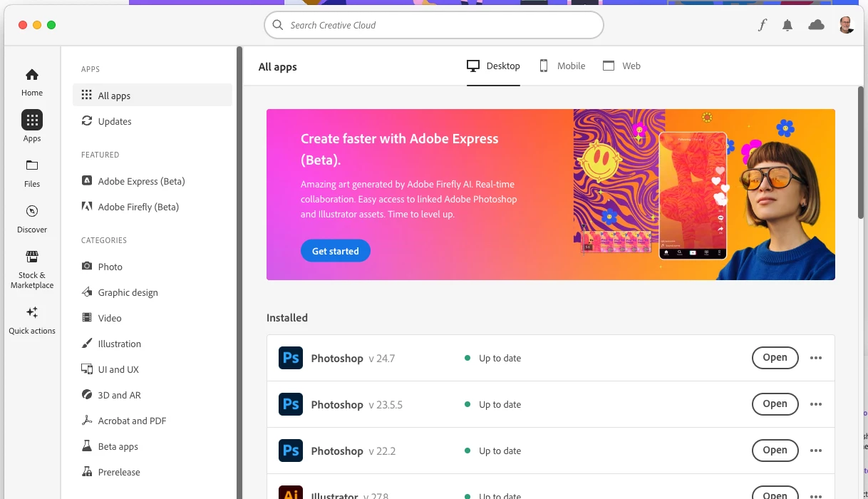This screenshot has height=499, width=868.
Task: Switch to the Web tab
Action: [x=621, y=66]
